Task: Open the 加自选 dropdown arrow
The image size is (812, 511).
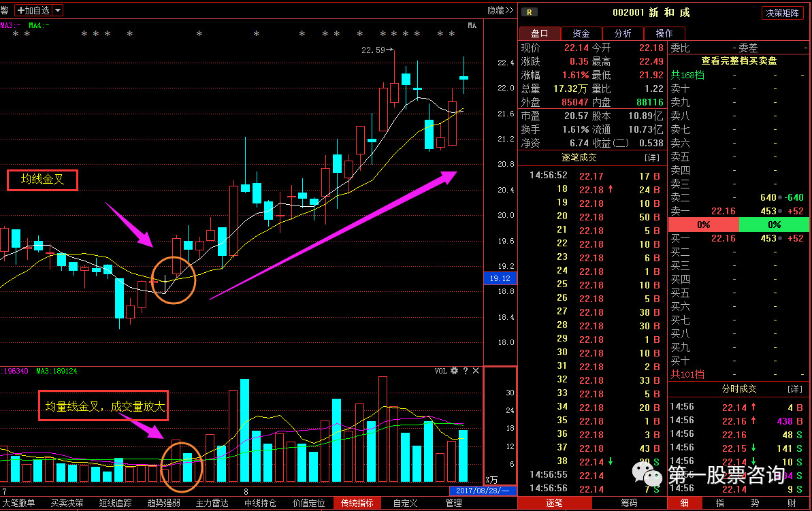Action: click(x=58, y=10)
